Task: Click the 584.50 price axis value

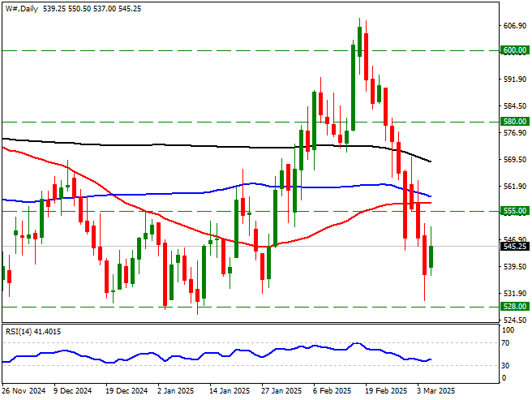Action: coord(515,106)
